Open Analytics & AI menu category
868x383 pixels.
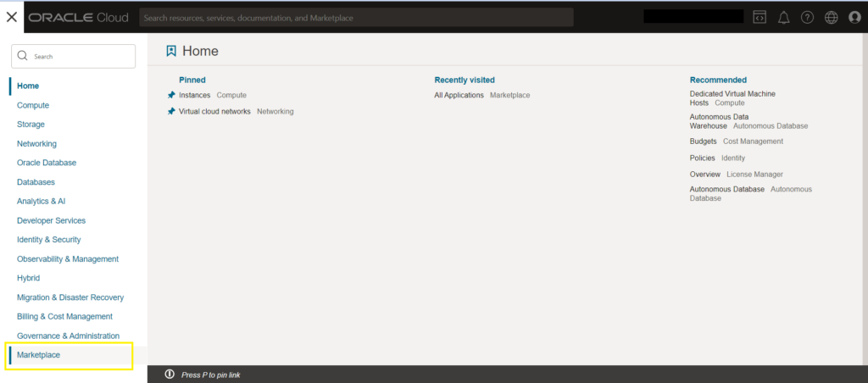[x=41, y=202]
